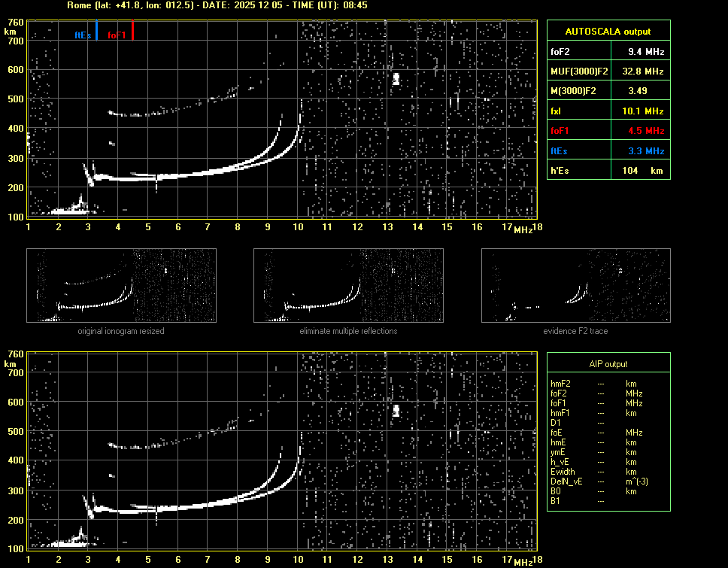Click the AUTOSCALA output table header
Viewport: 728px width, 568px height.
point(608,32)
